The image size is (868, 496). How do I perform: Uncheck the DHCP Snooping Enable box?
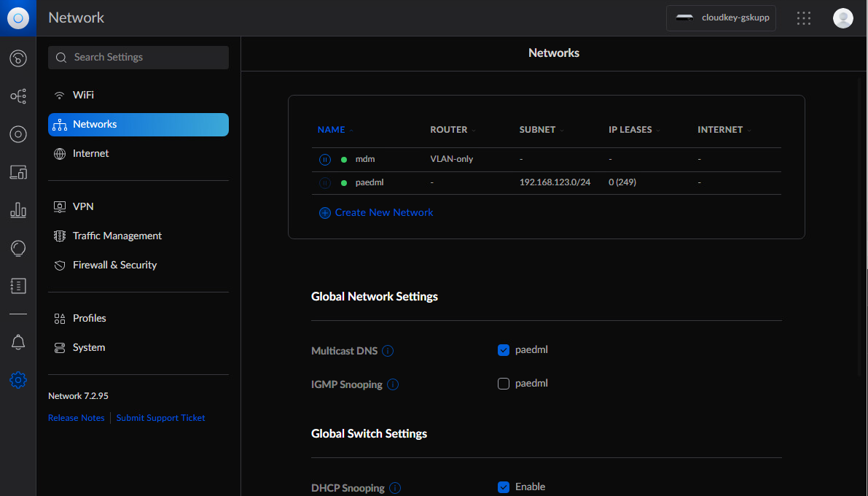(x=503, y=487)
